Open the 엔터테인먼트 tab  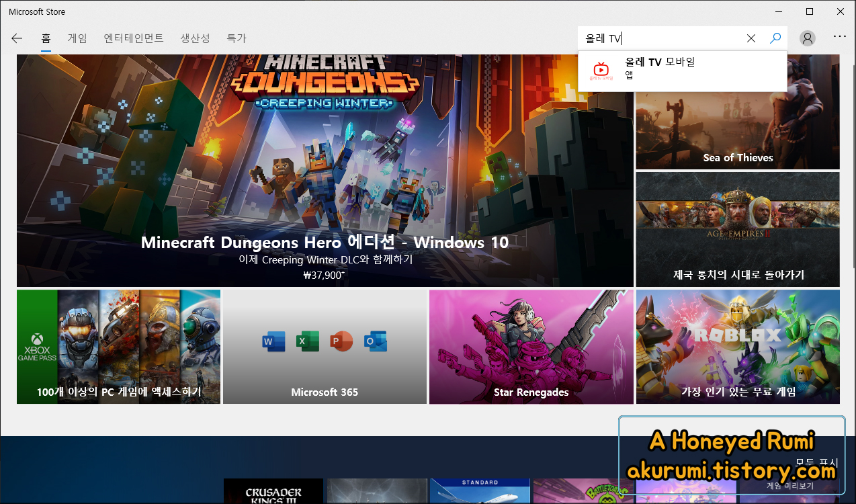pyautogui.click(x=134, y=38)
